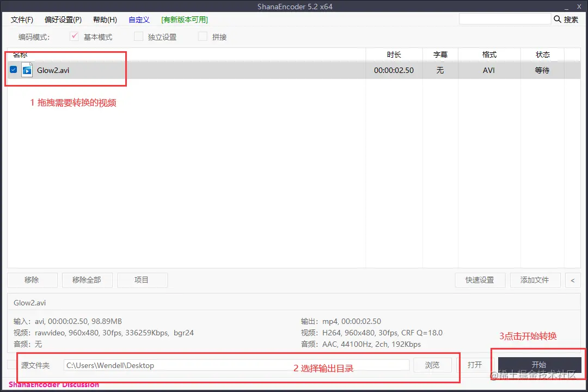Click the 等待 status cell
This screenshot has width=588, height=392.
point(542,70)
